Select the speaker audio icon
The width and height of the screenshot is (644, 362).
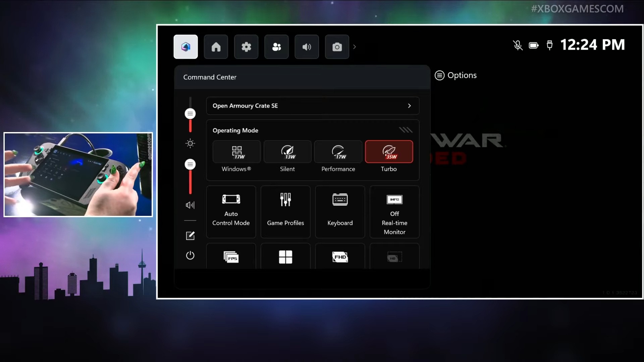306,47
